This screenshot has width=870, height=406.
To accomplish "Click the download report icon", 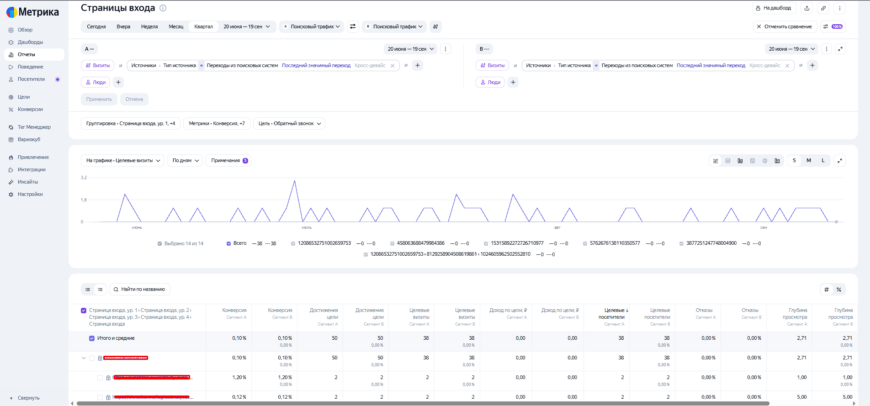I will coord(807,8).
